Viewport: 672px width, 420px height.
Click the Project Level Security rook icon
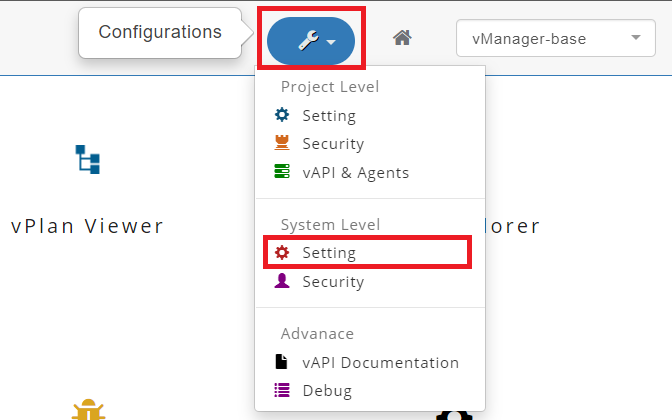coord(282,143)
